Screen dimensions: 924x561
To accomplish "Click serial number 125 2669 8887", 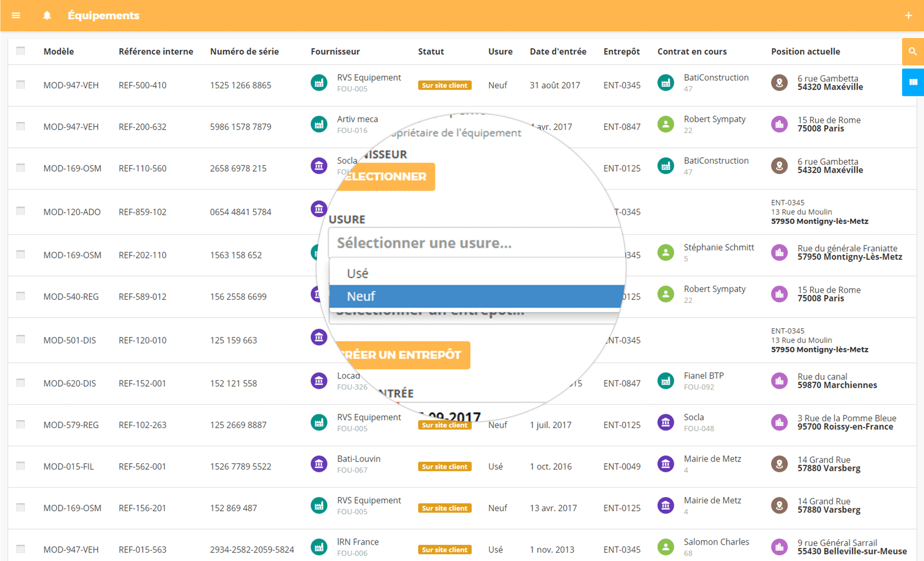I will click(238, 425).
